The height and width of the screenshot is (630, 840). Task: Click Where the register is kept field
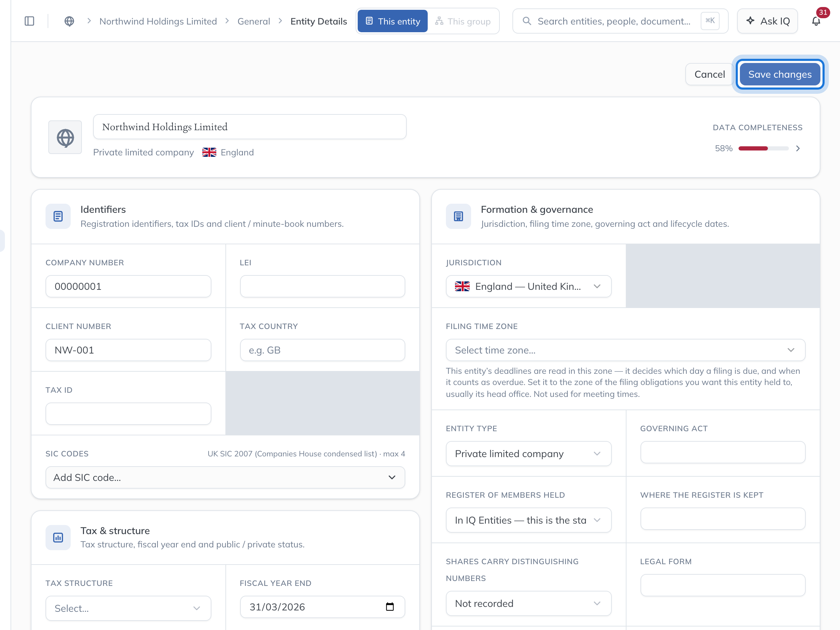point(723,519)
